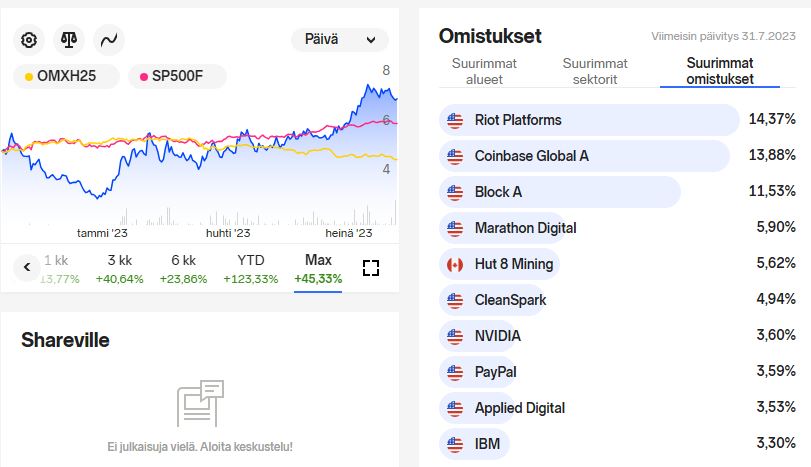Select the line chart type icon
This screenshot has height=467, width=811.
coord(109,40)
